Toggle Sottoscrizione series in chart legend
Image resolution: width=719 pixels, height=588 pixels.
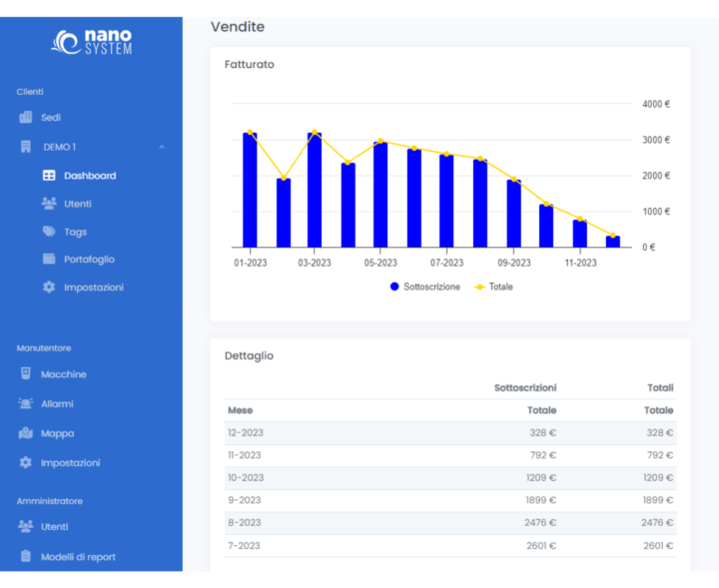(425, 287)
